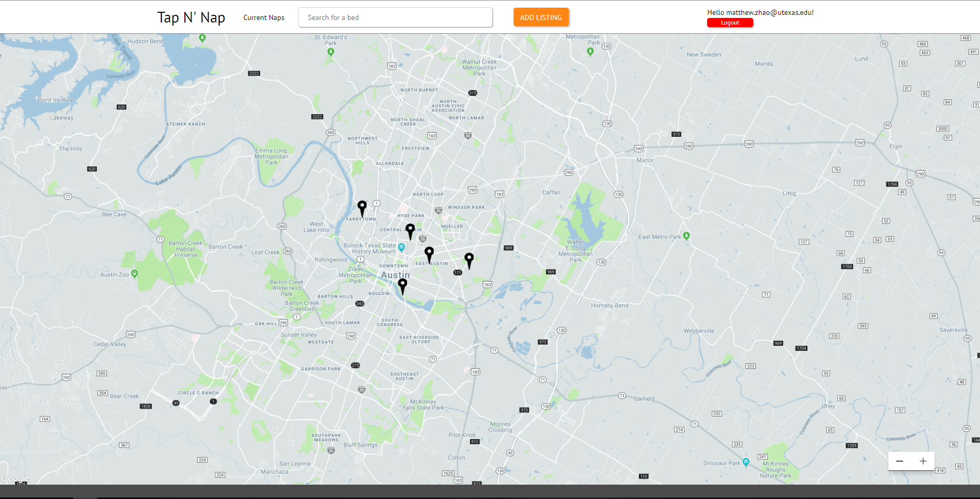This screenshot has height=499, width=980.
Task: Click the Webberville label
Action: point(699,331)
